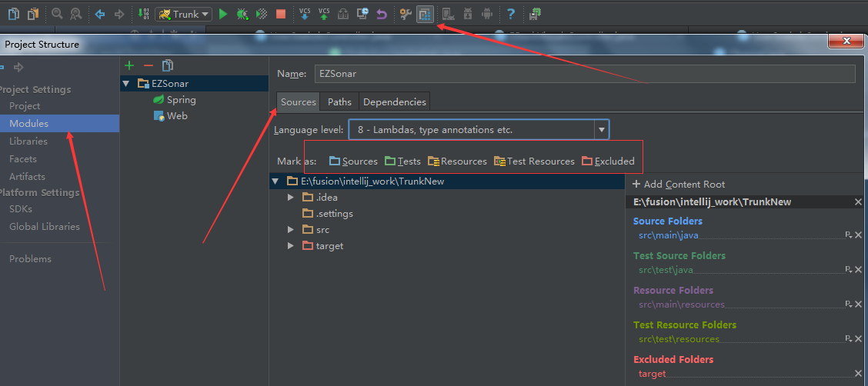The height and width of the screenshot is (386, 868).
Task: Click the Paste clipboard icon in toolbar
Action: click(33, 14)
